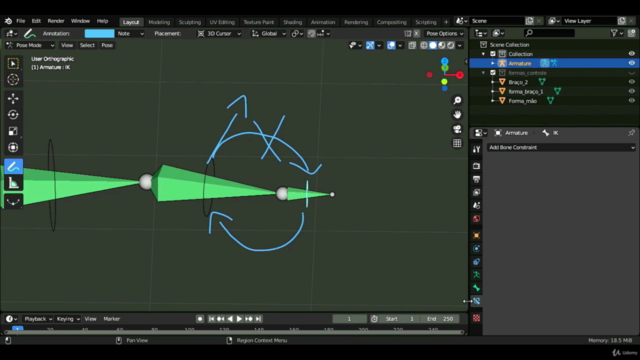
Task: Click the viewport zoom magnifier icon
Action: 457,100
